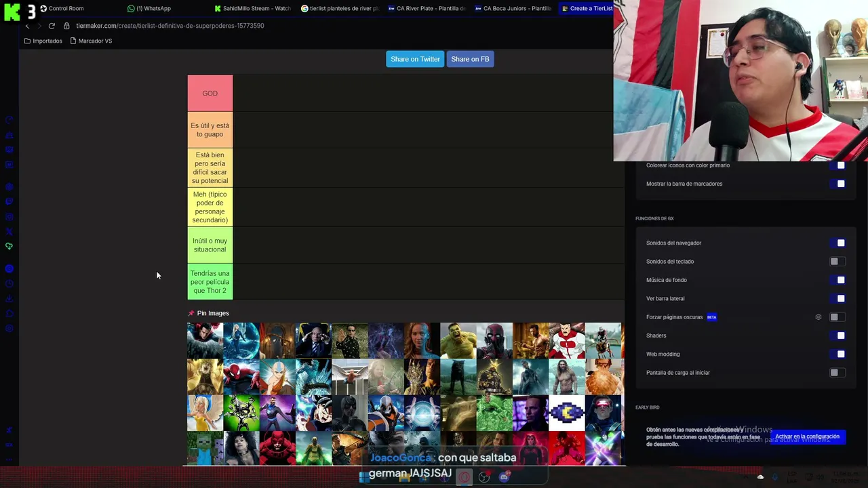Select the Minecraft zombie image thumbnail
868x488 pixels.
pos(205,449)
